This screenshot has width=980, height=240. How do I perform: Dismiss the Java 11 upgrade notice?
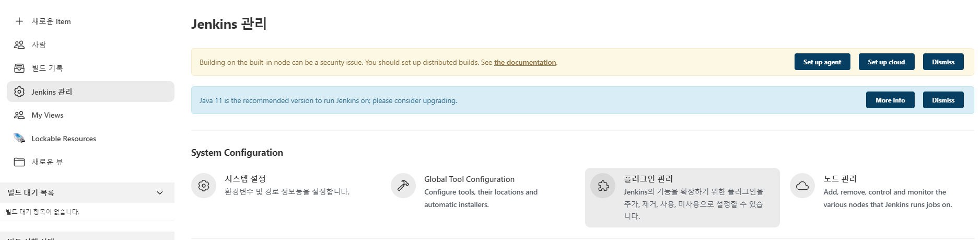coord(943,100)
